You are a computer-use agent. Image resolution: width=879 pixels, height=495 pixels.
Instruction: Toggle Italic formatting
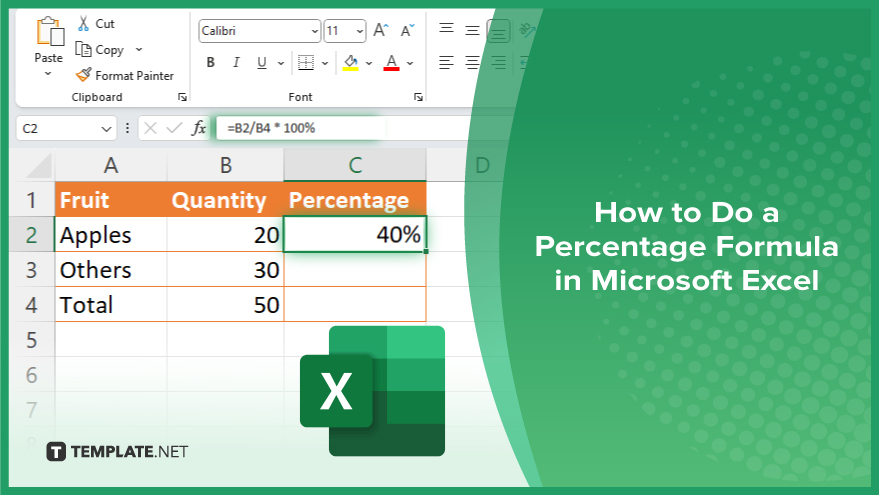(x=236, y=62)
